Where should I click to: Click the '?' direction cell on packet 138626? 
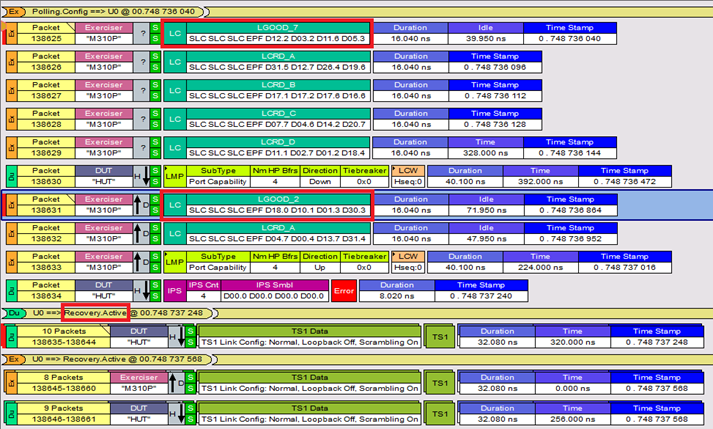(142, 62)
